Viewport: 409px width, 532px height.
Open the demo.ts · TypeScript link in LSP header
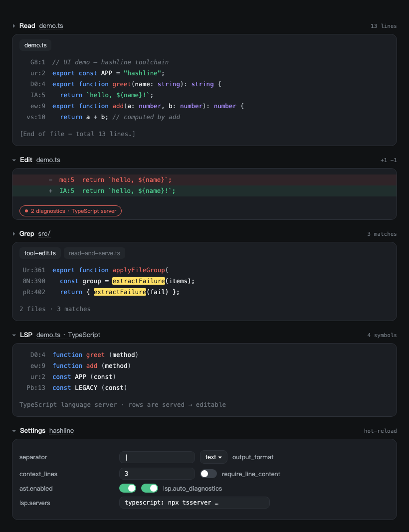[68, 335]
